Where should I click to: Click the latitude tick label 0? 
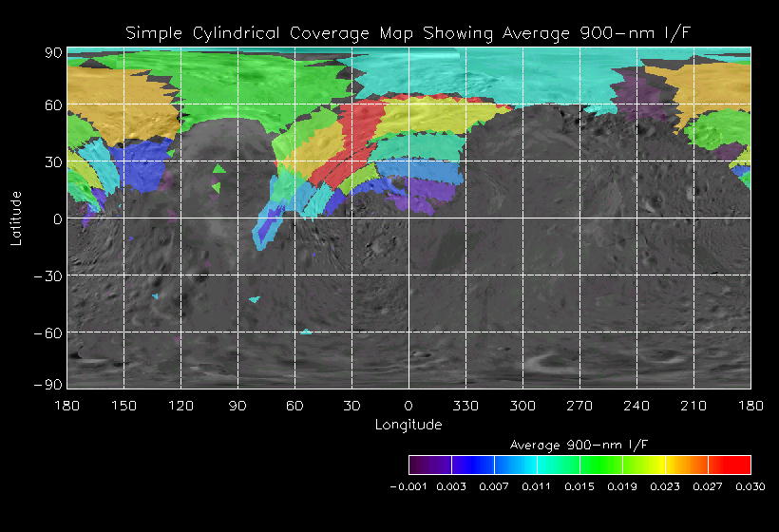[58, 219]
